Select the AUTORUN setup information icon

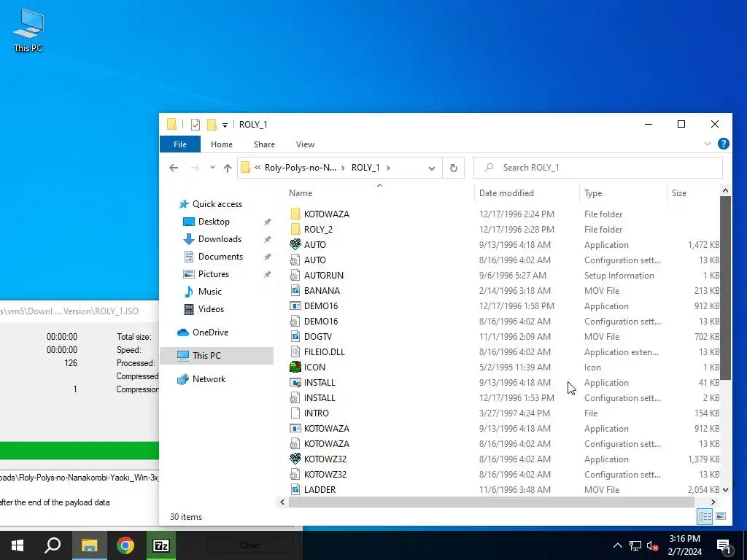(295, 275)
